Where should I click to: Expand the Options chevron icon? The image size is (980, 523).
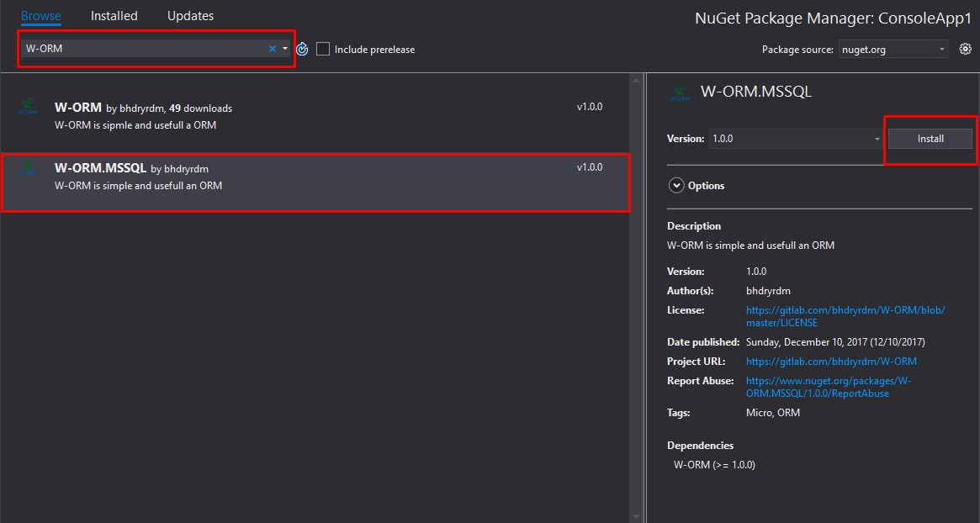675,186
